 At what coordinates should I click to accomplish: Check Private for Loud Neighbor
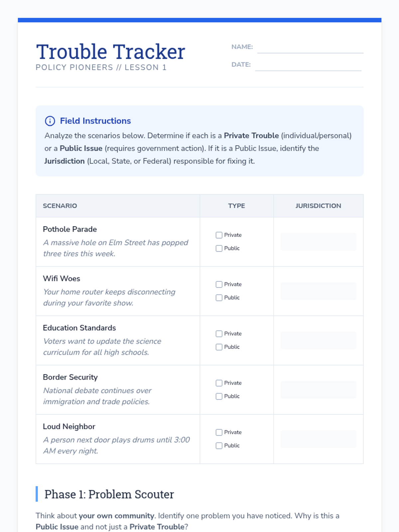tap(219, 432)
